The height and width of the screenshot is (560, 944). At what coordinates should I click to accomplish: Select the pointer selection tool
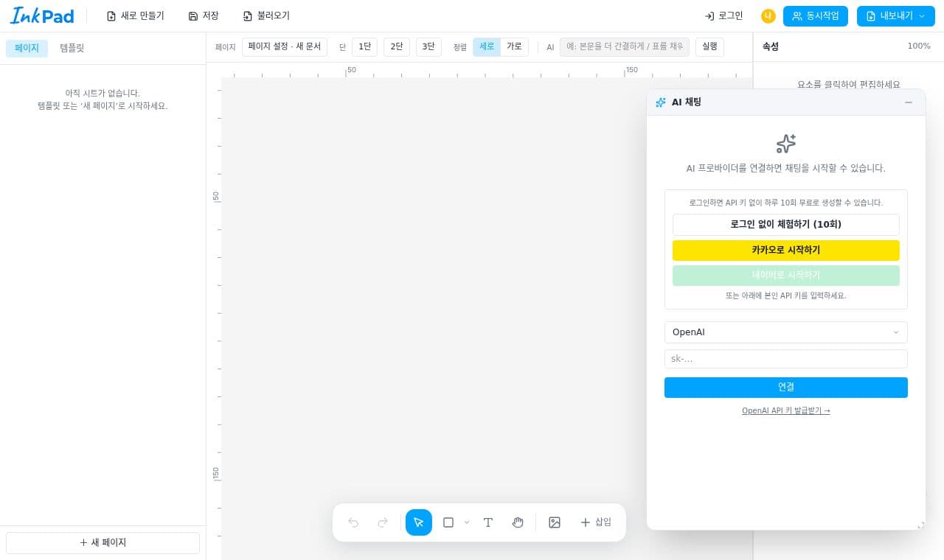[x=419, y=522]
